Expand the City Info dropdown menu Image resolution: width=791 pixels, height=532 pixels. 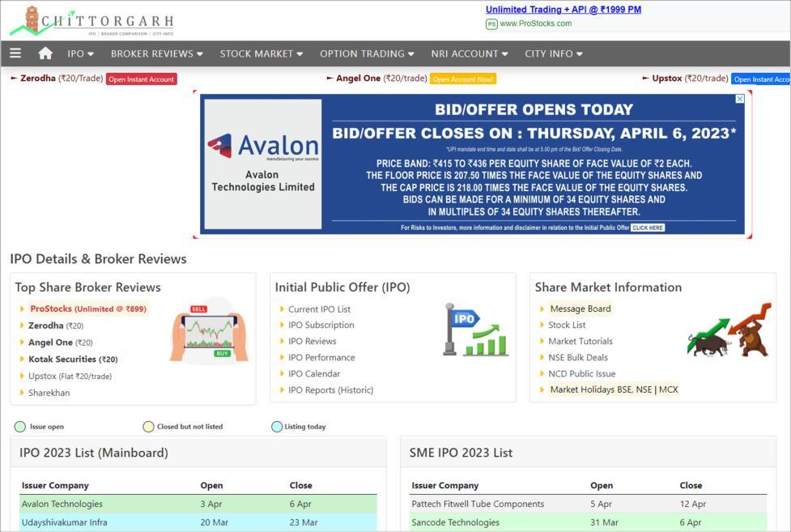click(554, 53)
